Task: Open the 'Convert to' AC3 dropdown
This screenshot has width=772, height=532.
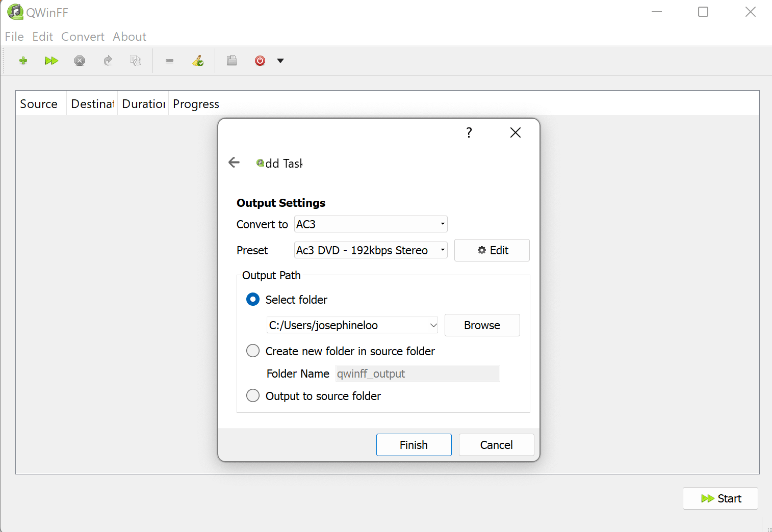Action: 371,224
